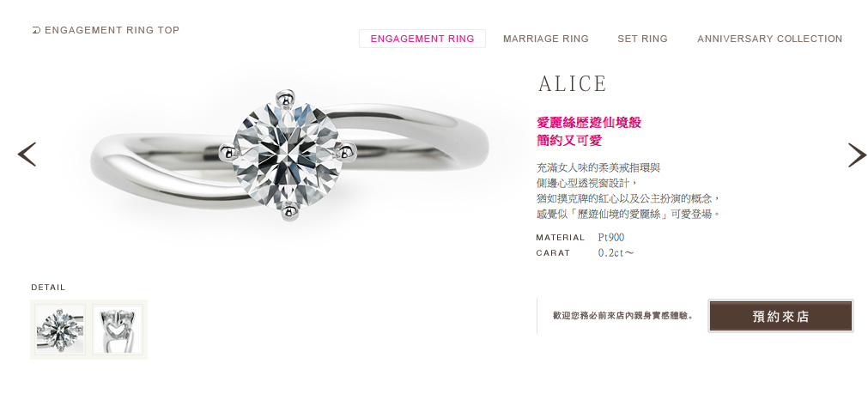The image size is (868, 400).
Task: Click the DETAIL heading above the thumbnails
Action: (48, 288)
